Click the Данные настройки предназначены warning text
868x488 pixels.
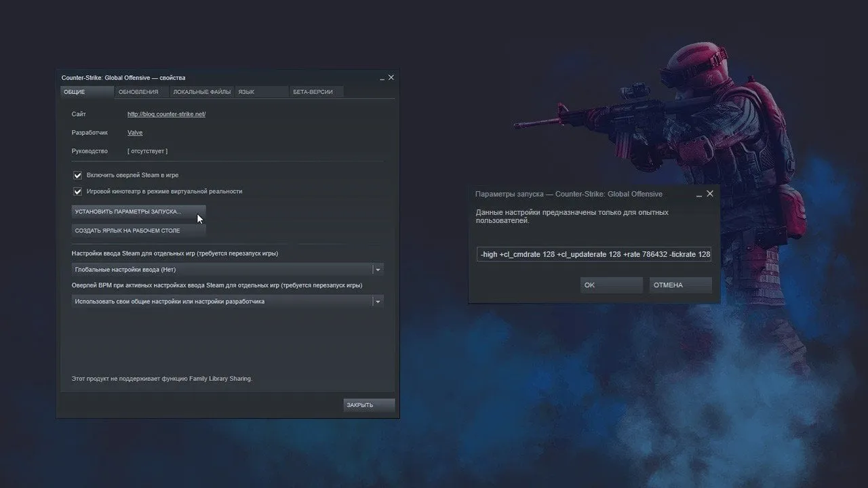tap(572, 216)
